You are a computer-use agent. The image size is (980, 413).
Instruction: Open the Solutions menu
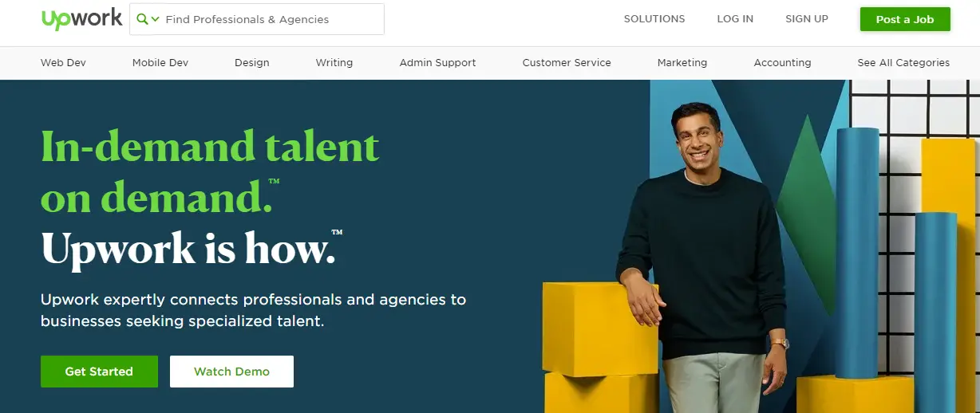(654, 19)
